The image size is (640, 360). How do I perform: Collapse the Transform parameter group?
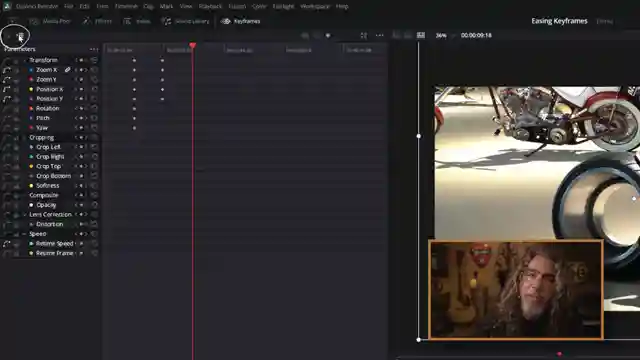[24, 60]
